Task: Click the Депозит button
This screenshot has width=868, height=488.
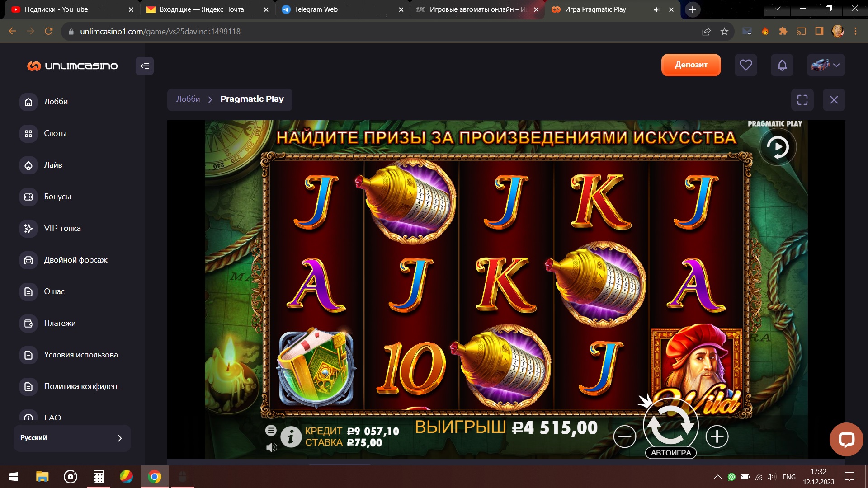Action: coord(691,65)
